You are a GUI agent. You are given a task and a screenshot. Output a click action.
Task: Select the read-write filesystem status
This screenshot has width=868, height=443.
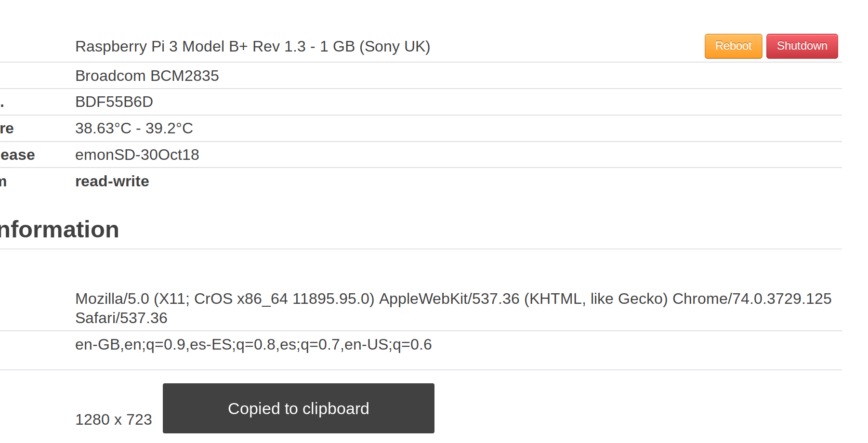(x=112, y=181)
